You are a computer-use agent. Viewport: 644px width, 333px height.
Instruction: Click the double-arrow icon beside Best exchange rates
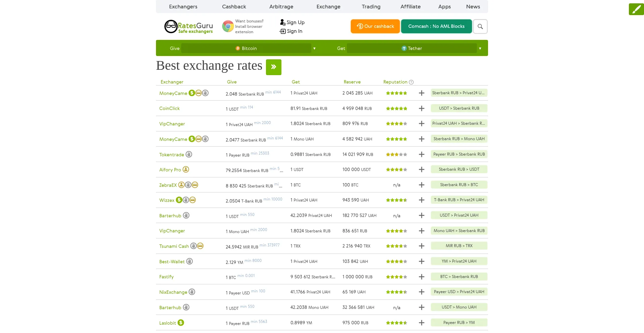point(273,67)
